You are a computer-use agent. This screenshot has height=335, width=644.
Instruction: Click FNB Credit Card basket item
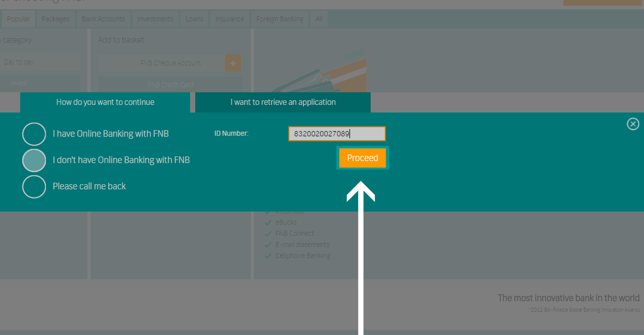pos(170,84)
